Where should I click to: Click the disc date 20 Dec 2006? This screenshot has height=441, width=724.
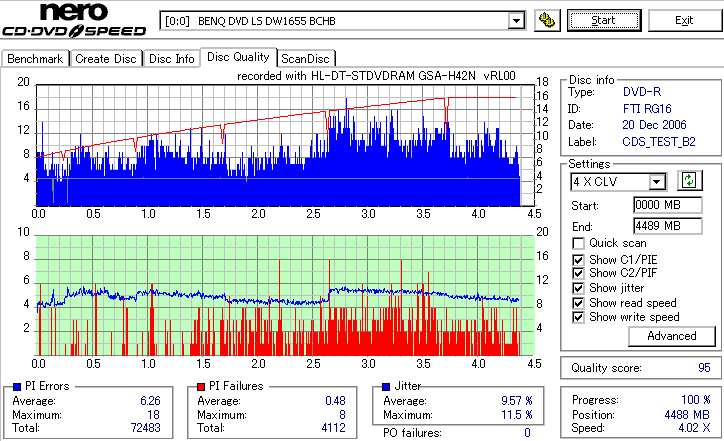(654, 125)
